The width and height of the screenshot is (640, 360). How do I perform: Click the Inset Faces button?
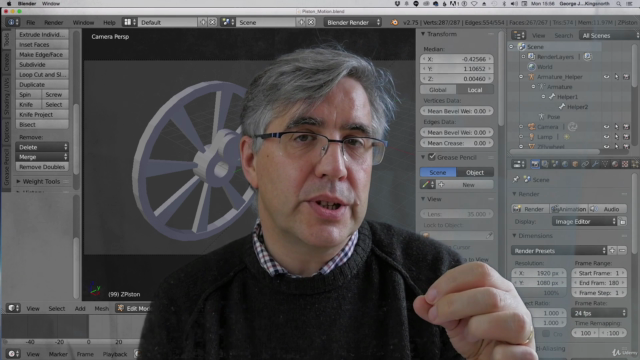click(42, 44)
